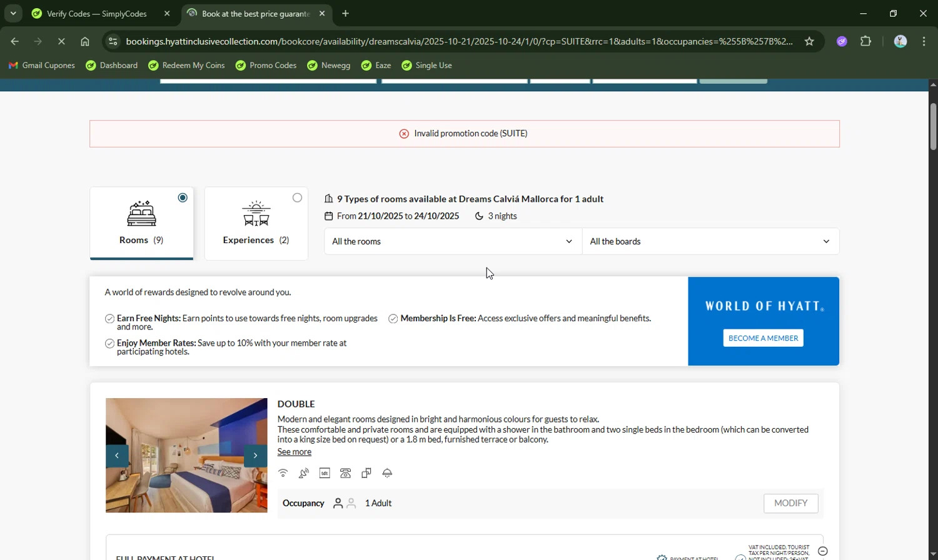938x560 pixels.
Task: Select the Rooms radio button
Action: (183, 197)
